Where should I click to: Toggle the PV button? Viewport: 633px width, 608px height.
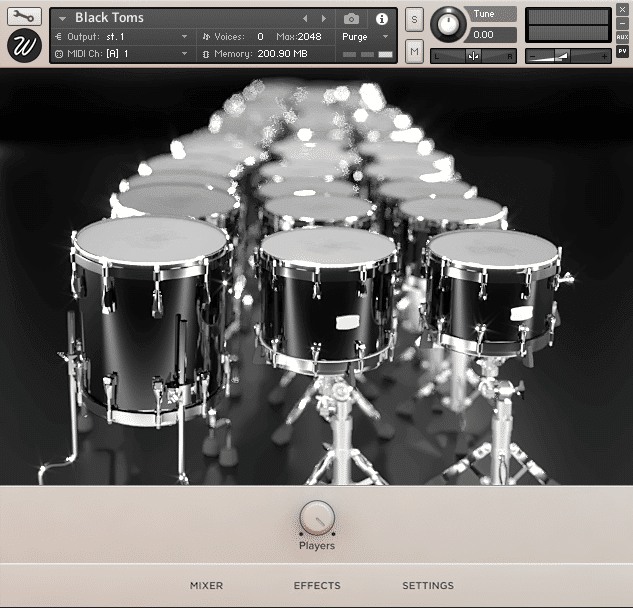[x=622, y=51]
